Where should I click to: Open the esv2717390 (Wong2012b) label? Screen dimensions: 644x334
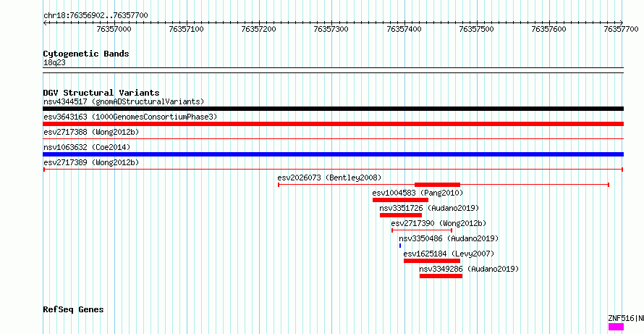click(x=438, y=223)
